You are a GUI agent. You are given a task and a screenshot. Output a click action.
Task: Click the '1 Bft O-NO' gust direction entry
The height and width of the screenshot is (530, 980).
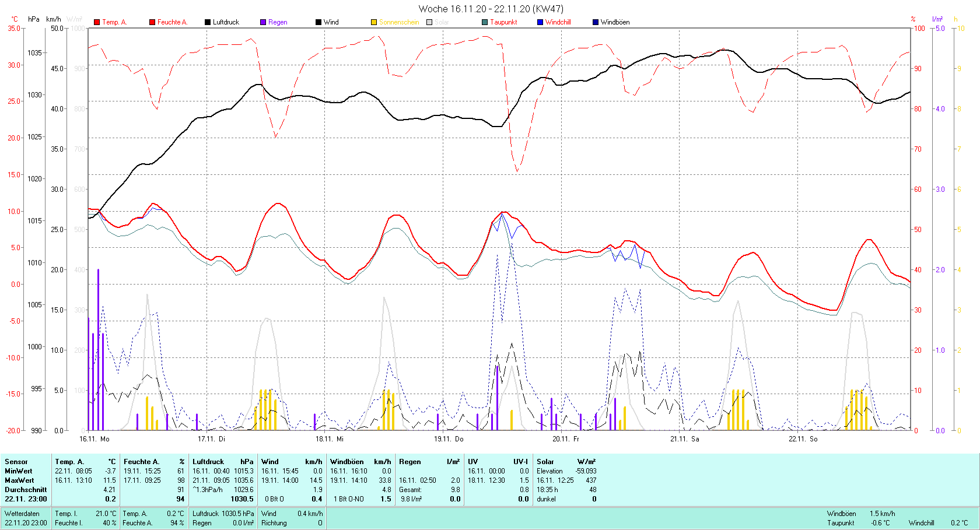point(349,499)
